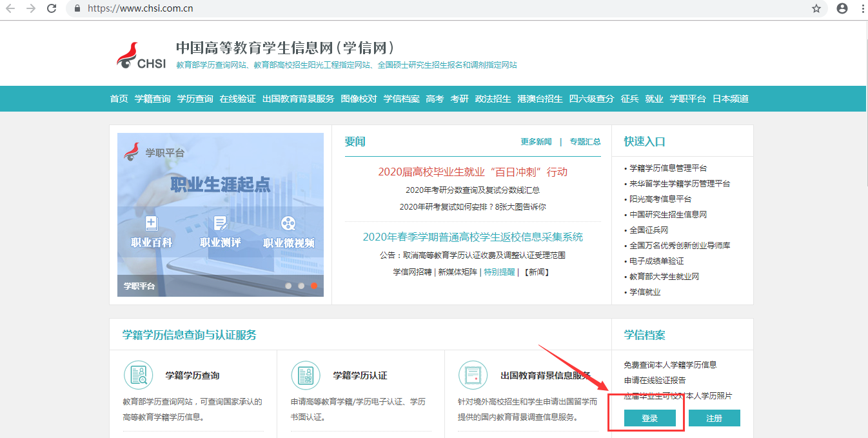Click the browser reload icon
This screenshot has width=868, height=438.
52,8
